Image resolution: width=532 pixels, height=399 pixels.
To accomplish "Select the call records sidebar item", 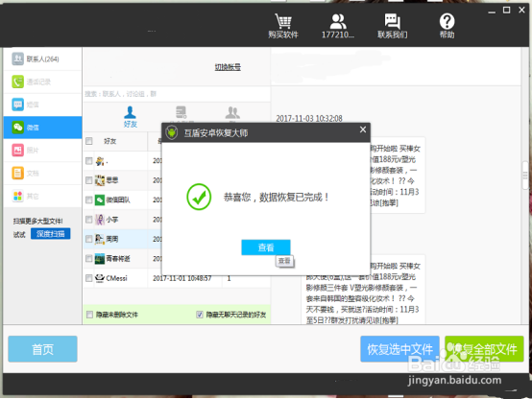I will click(43, 82).
